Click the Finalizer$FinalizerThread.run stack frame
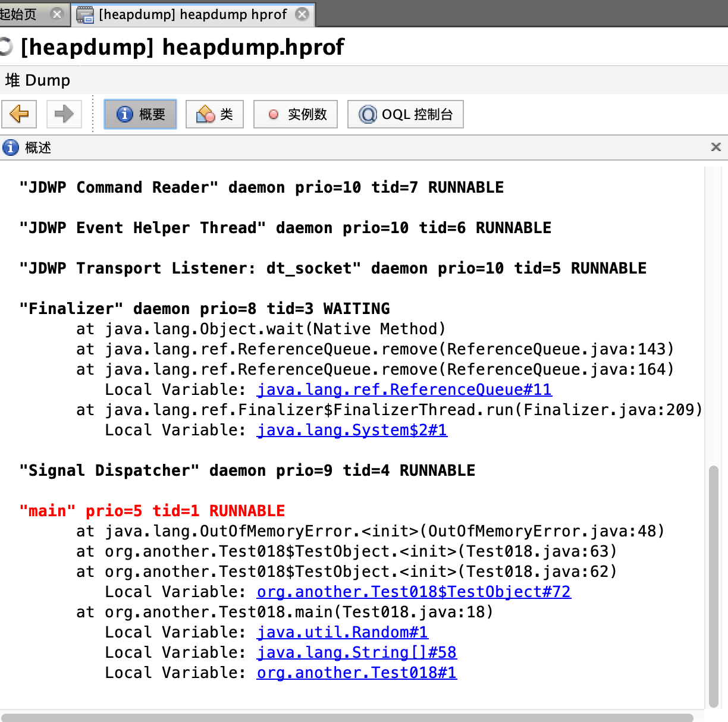The height and width of the screenshot is (722, 728). click(390, 410)
